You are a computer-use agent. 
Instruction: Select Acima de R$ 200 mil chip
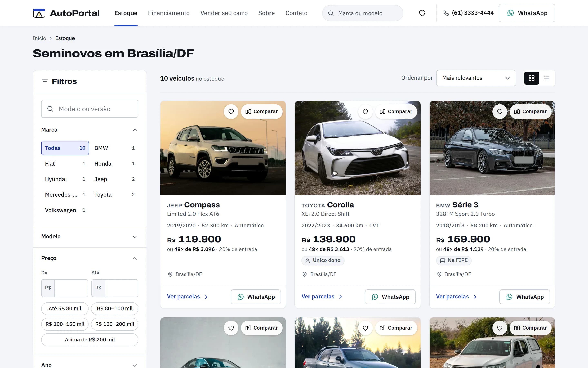[x=90, y=340]
